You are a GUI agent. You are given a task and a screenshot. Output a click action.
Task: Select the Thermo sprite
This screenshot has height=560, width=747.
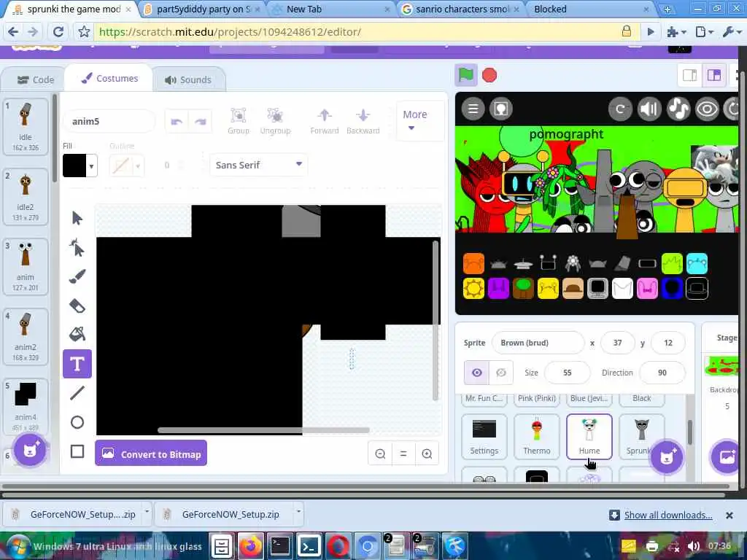click(536, 437)
